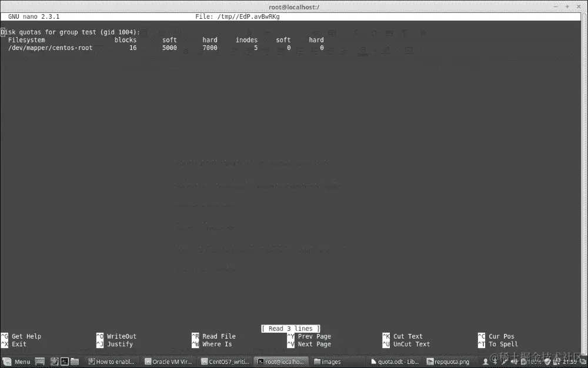
Task: Maximize the root@localhost terminal window
Action: [x=567, y=6]
